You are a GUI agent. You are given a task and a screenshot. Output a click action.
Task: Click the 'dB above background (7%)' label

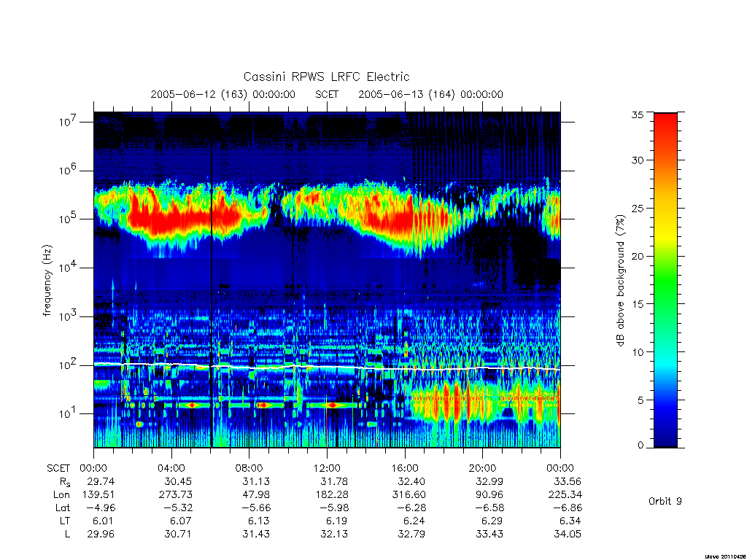point(620,281)
